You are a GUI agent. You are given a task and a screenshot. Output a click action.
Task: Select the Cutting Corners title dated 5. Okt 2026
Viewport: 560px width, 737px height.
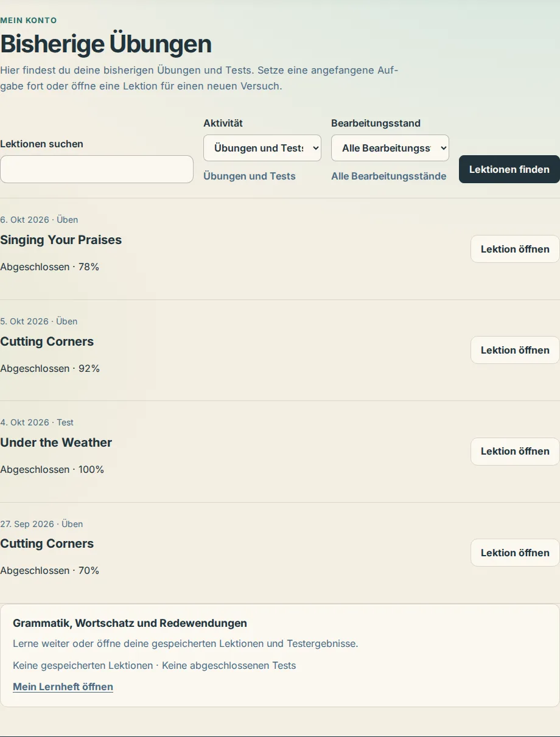[47, 341]
